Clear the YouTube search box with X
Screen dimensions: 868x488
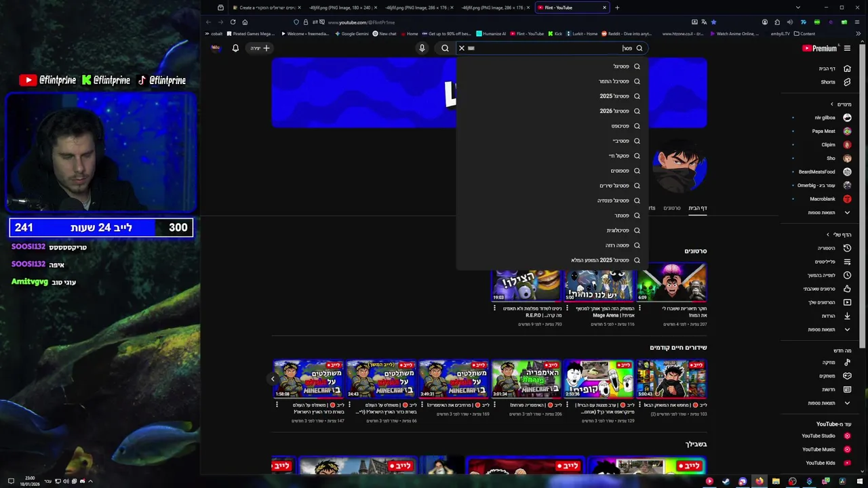coord(462,48)
